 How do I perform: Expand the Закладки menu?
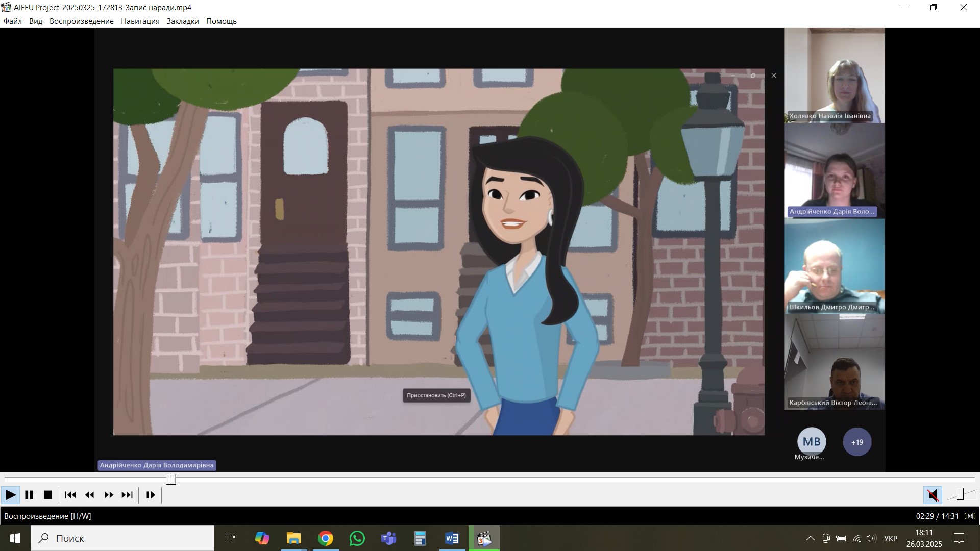click(x=183, y=21)
